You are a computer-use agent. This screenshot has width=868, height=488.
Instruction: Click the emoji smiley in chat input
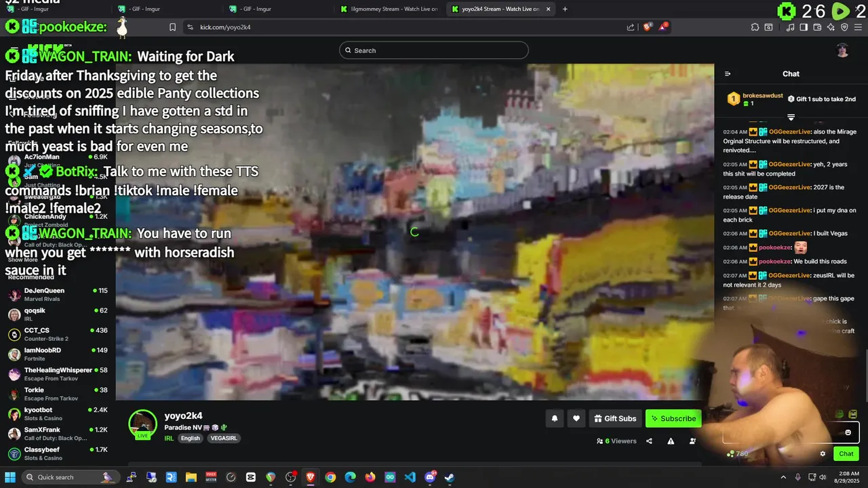click(x=848, y=432)
